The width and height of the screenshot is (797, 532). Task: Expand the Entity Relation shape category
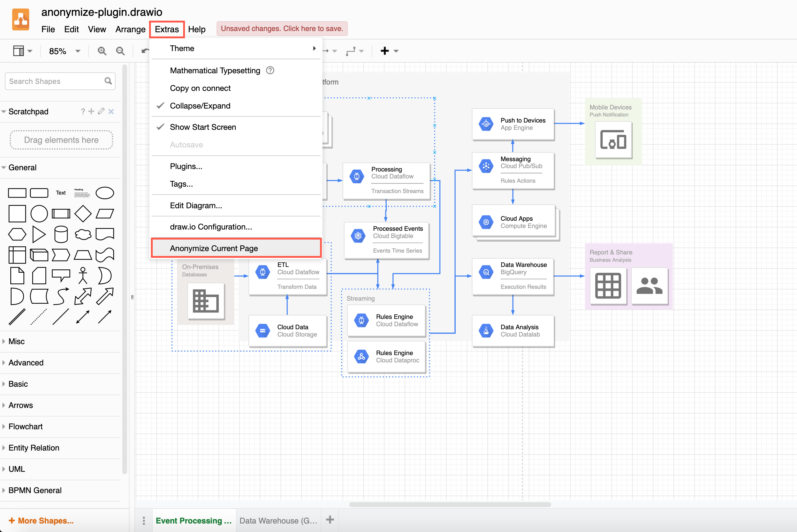tap(33, 448)
